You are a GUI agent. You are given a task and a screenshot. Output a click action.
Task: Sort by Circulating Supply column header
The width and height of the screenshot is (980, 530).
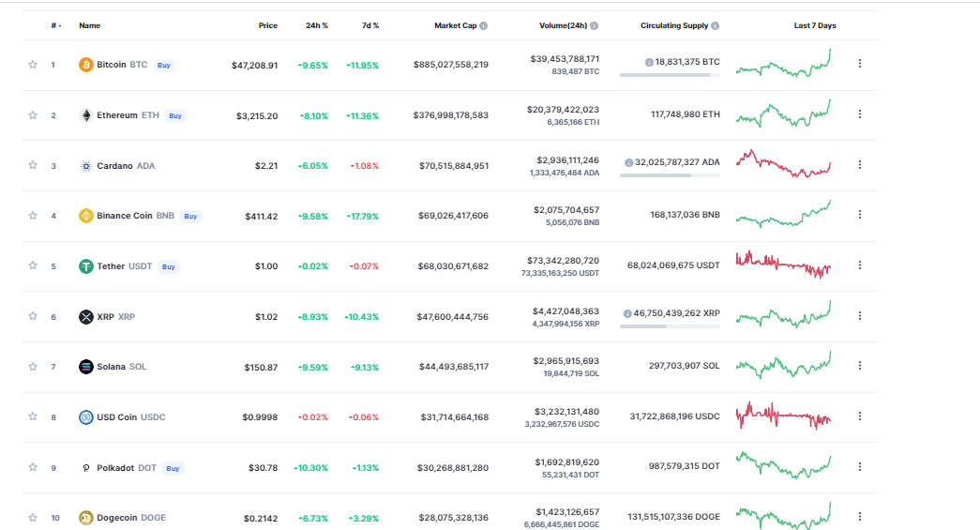click(674, 25)
